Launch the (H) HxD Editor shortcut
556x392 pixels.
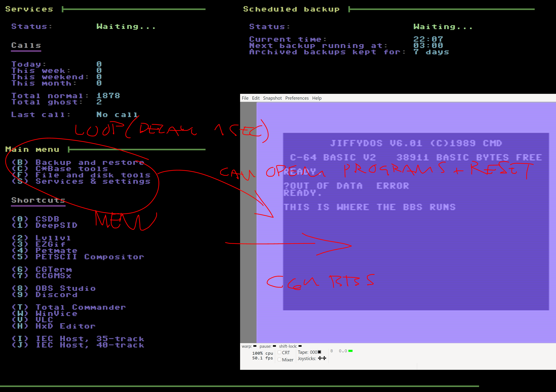tap(54, 326)
